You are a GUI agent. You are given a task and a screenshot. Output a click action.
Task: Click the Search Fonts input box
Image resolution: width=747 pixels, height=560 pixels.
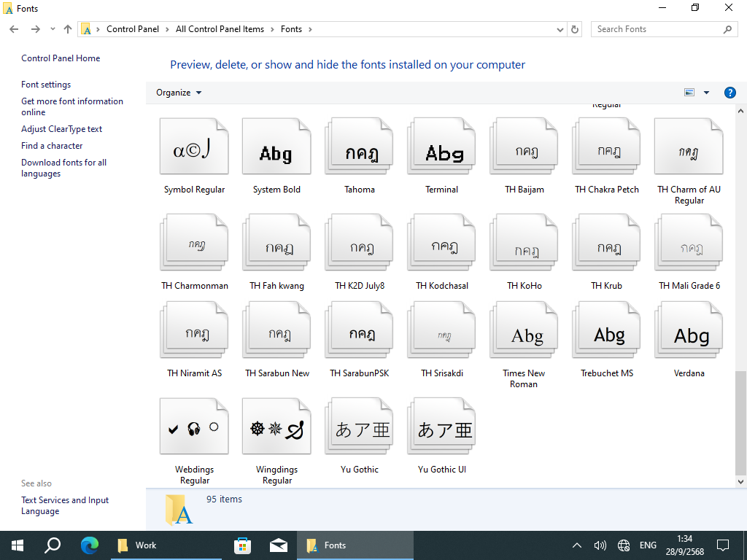657,29
